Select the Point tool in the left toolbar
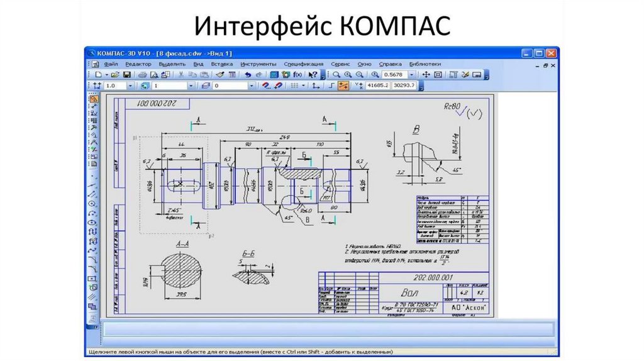 click(93, 175)
